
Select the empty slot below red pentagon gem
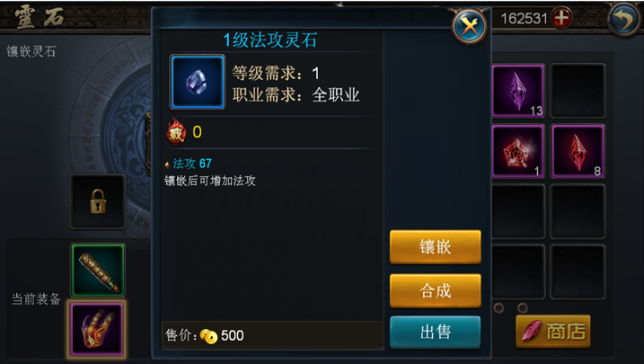[518, 211]
